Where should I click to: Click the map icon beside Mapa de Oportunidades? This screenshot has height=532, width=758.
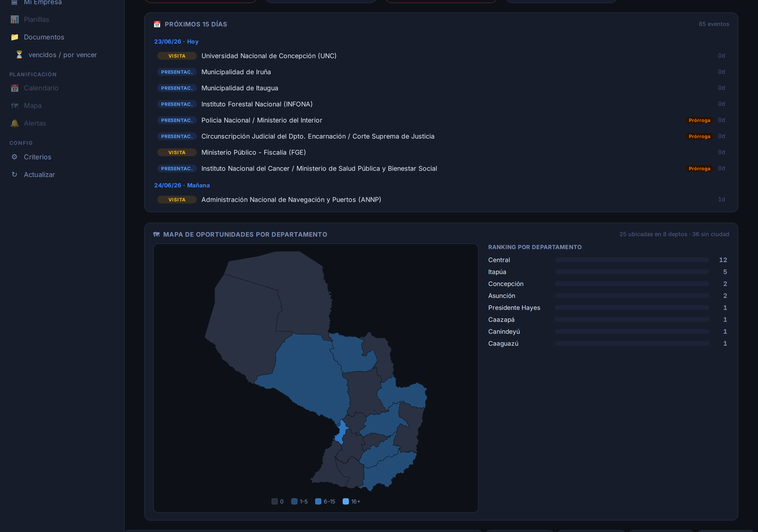pos(157,234)
